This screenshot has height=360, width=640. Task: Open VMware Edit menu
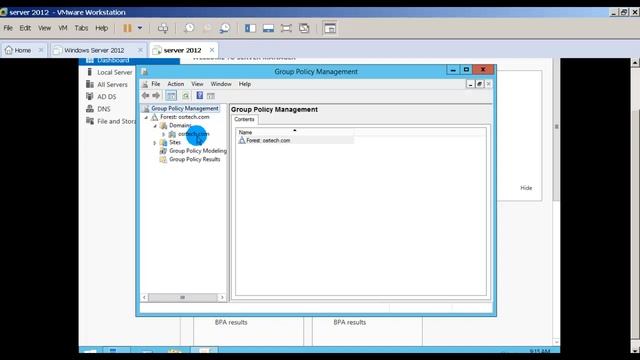click(25, 28)
